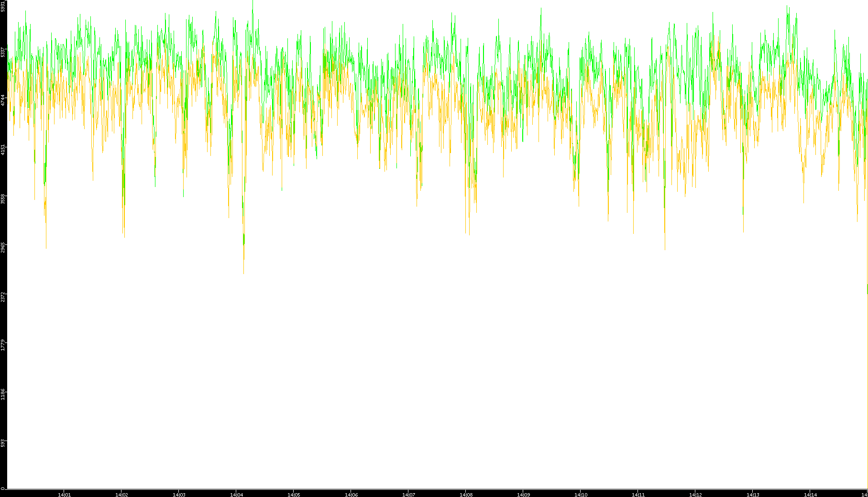Pick the 2372 label on the vertical axis

3,297
